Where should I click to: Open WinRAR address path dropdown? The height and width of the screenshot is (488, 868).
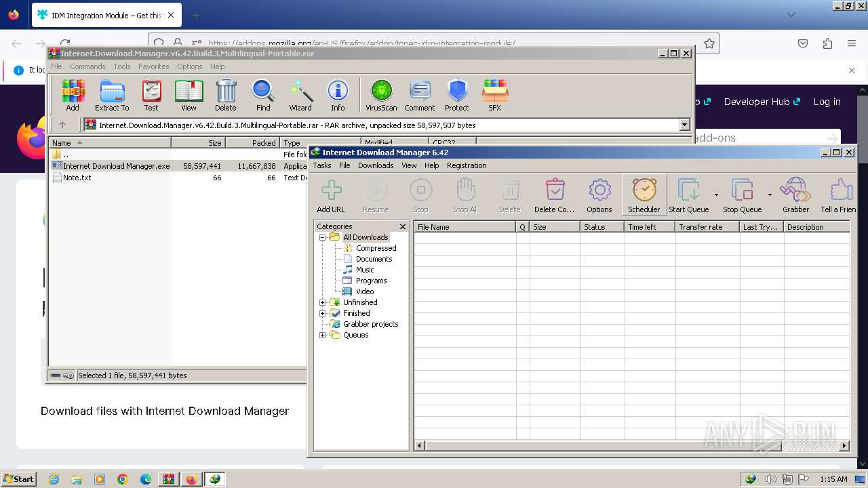pos(684,125)
